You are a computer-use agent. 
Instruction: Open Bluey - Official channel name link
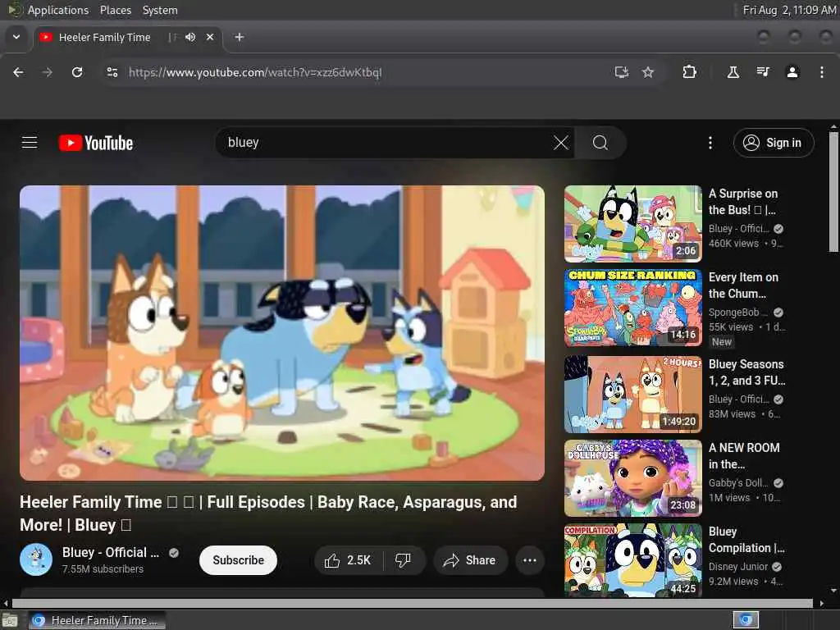point(111,552)
